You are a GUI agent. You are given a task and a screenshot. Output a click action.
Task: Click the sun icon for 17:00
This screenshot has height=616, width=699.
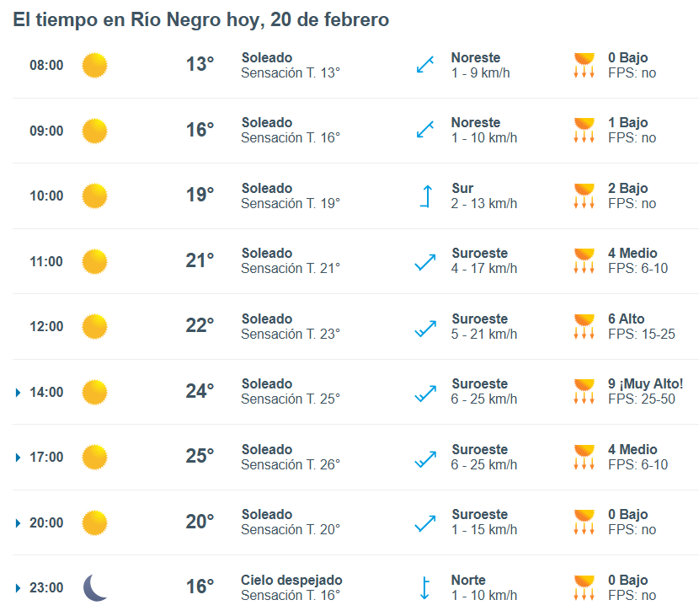[94, 457]
